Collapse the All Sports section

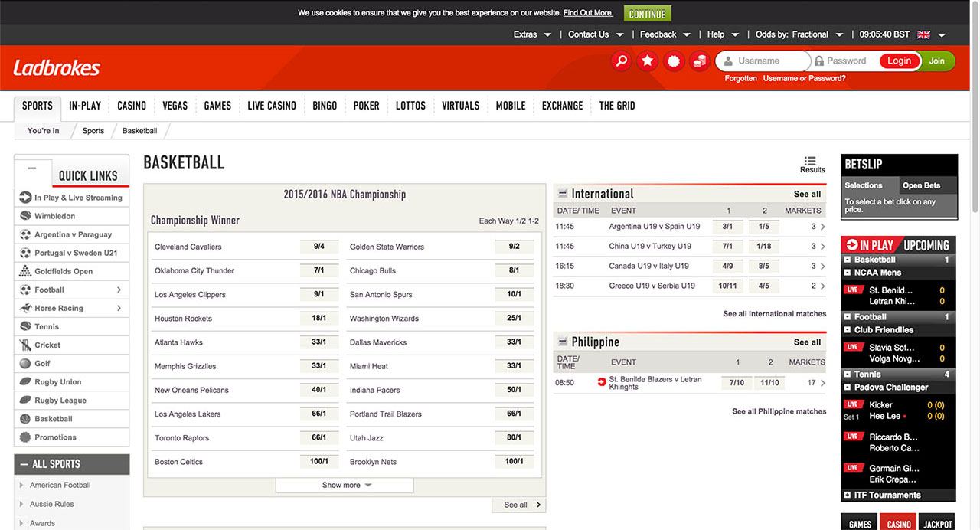23,464
